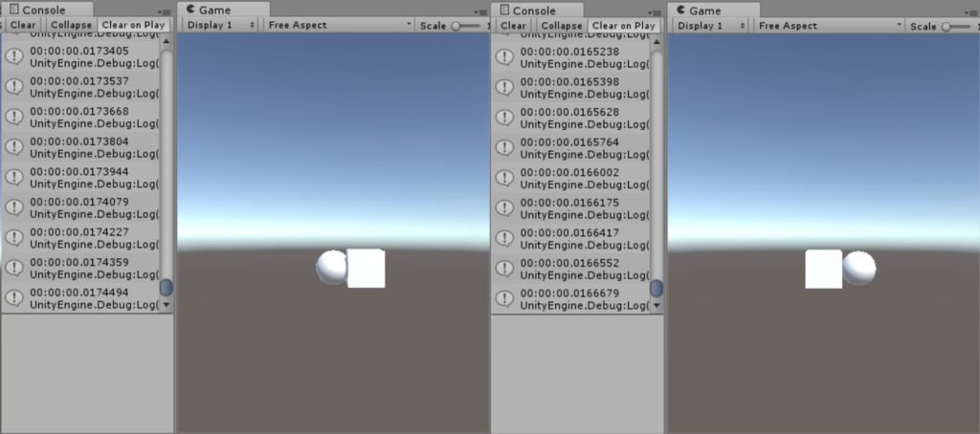Open left Game panel options menu icon
This screenshot has height=434, width=980.
coord(480,11)
